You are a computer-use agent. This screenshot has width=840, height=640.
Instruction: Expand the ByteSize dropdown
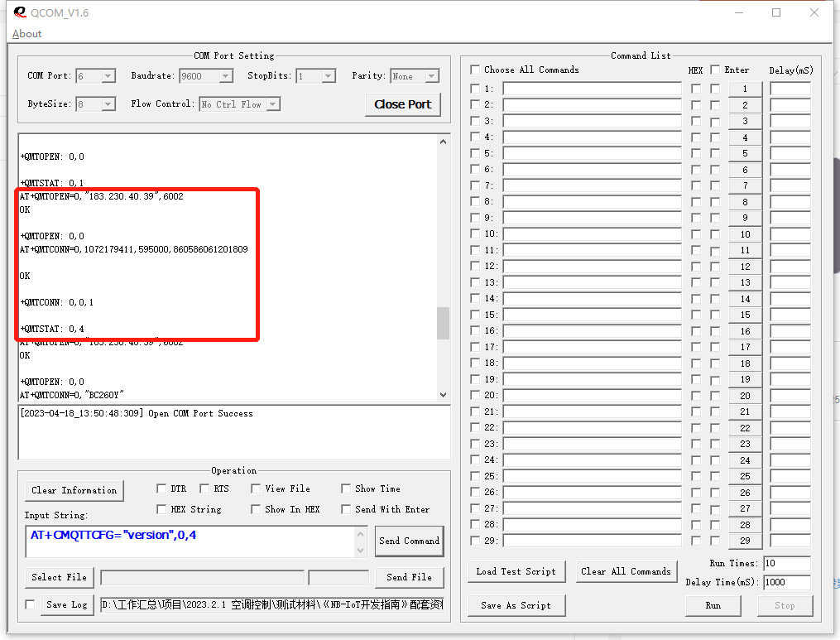click(x=108, y=104)
